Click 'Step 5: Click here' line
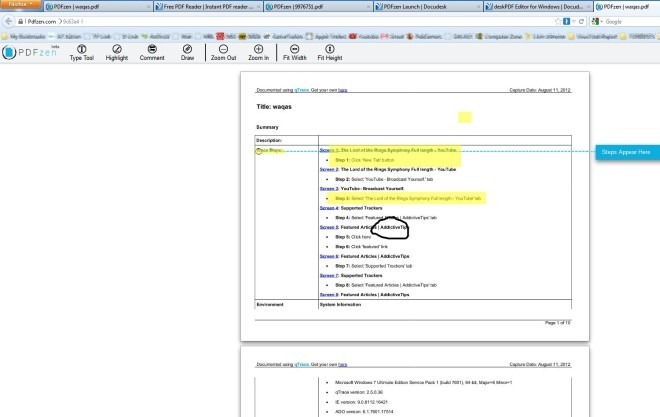The image size is (660, 417). [x=353, y=237]
